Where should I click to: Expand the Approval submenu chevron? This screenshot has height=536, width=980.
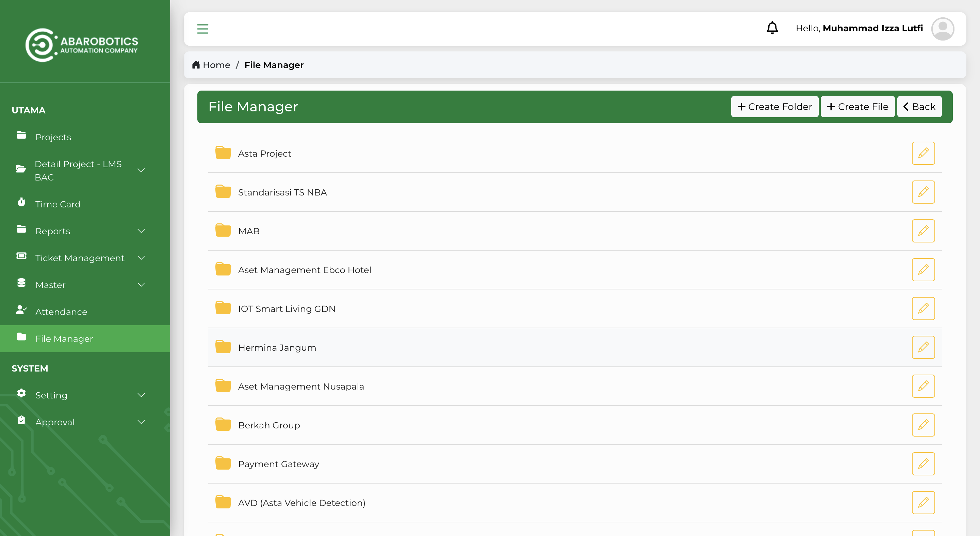[141, 422]
